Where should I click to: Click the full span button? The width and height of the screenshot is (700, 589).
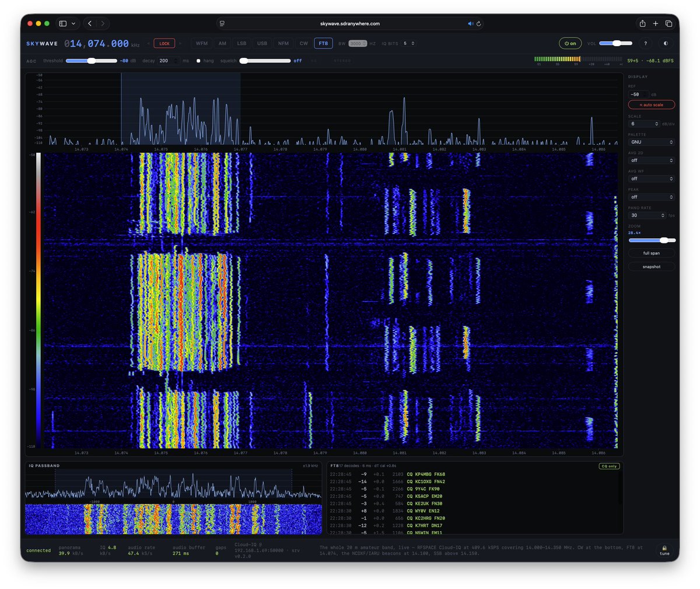point(652,253)
